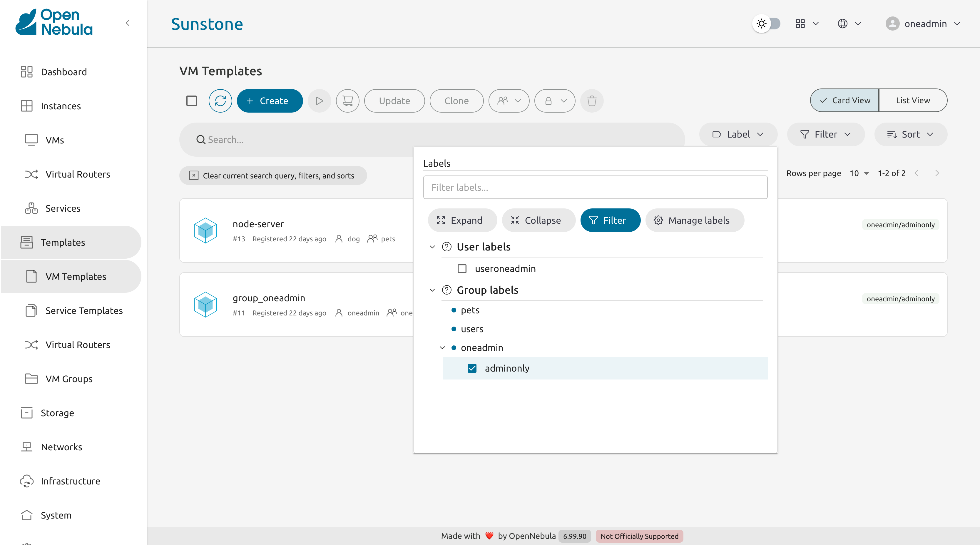Click the instantiate play icon

[x=319, y=101]
